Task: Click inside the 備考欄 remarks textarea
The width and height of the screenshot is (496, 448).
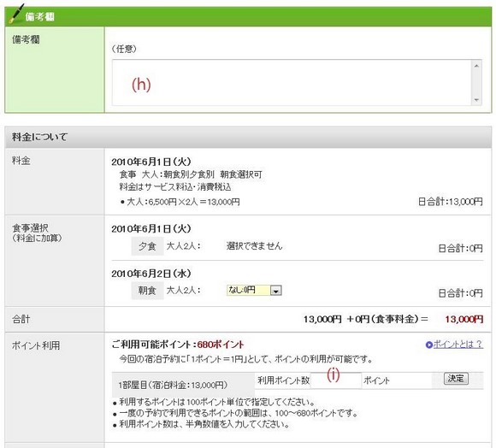Action: [292, 83]
